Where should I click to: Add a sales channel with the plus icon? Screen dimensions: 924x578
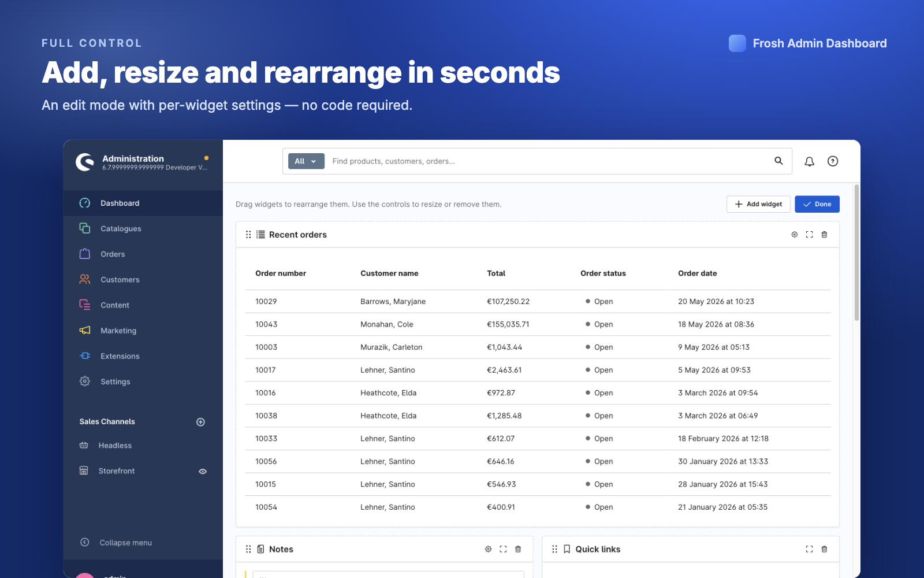coord(201,422)
